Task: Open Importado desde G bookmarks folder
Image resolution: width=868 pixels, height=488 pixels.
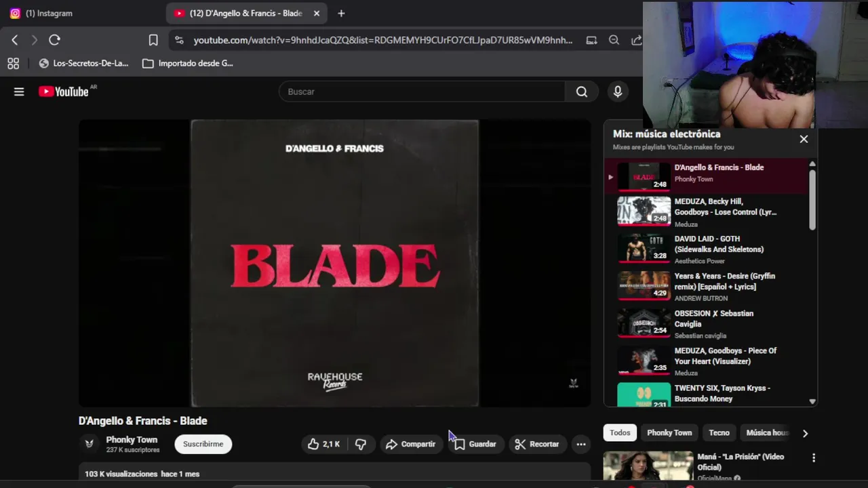Action: (188, 63)
